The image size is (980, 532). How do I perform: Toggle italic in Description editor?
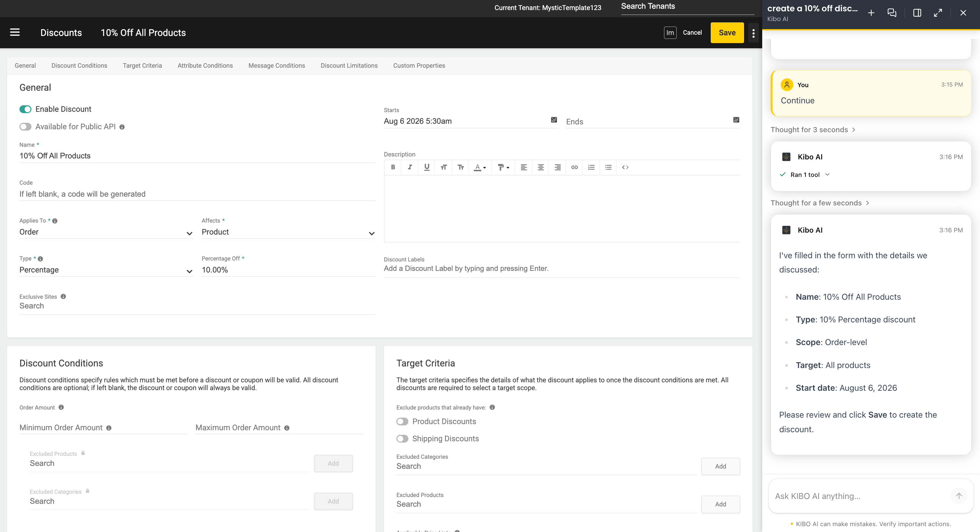[410, 167]
